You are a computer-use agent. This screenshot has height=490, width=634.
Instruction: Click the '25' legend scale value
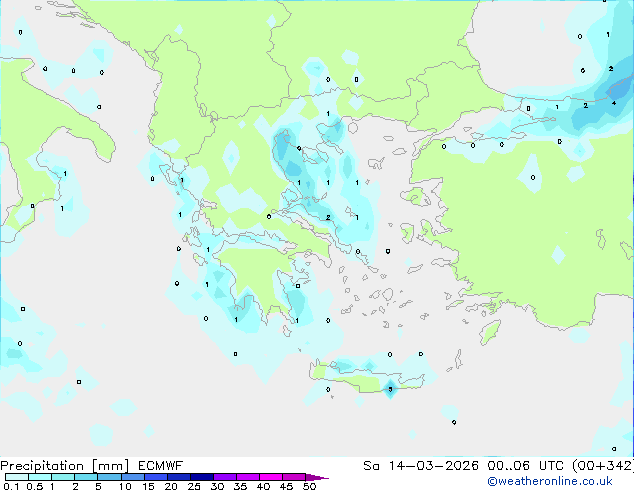pyautogui.click(x=194, y=486)
